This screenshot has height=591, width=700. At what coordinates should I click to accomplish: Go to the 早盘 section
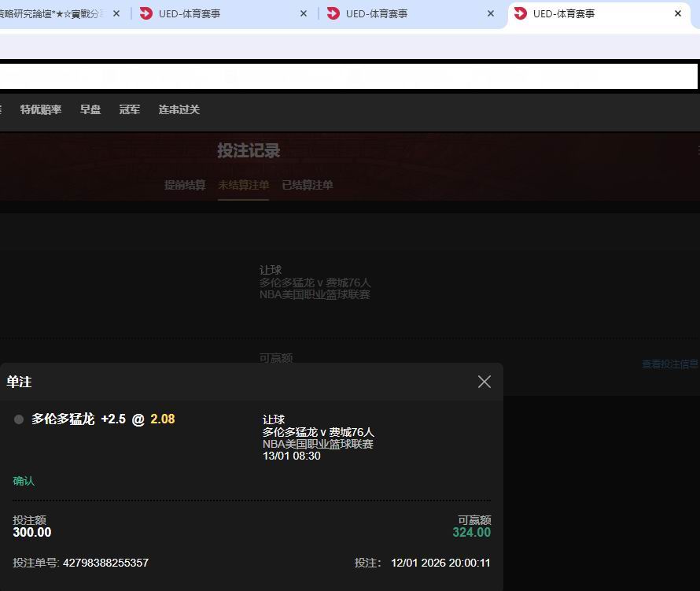pos(90,110)
